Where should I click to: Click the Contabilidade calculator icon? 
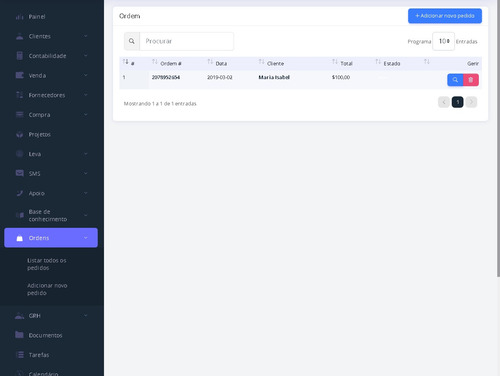[x=20, y=56]
